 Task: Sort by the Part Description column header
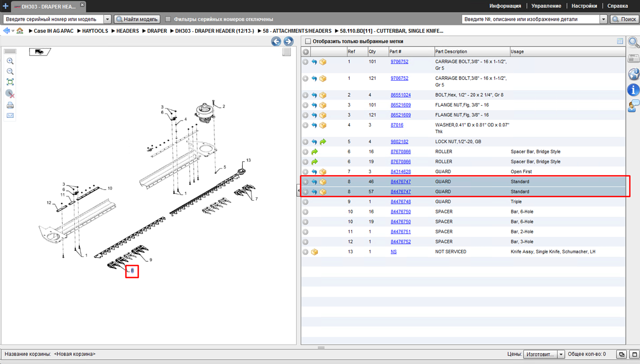[472, 52]
